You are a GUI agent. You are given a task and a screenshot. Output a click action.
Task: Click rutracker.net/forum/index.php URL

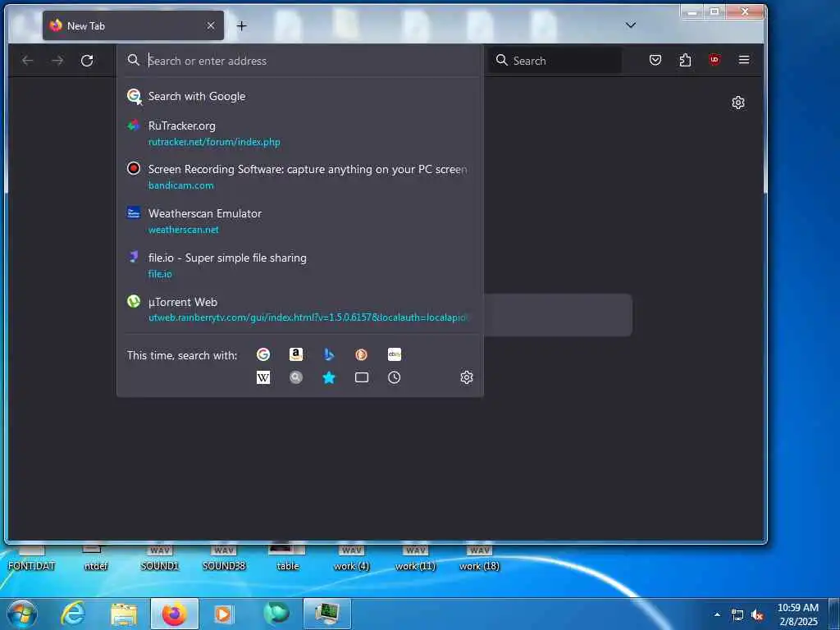click(x=214, y=142)
